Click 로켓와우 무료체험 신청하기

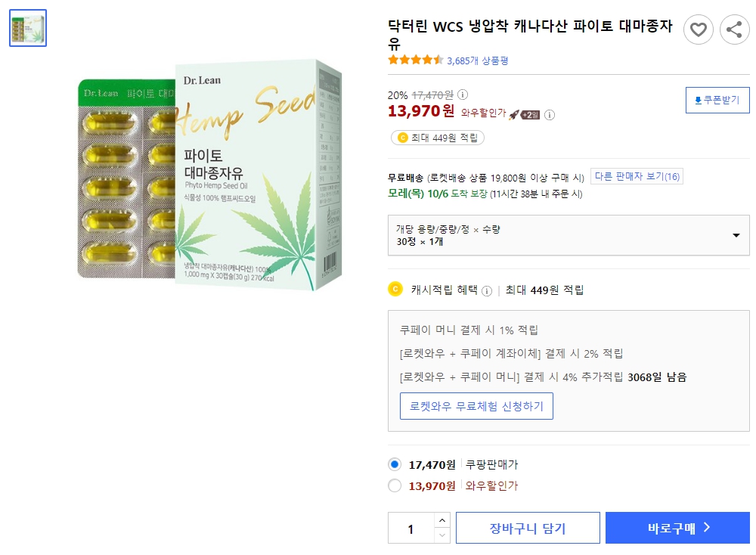click(476, 405)
